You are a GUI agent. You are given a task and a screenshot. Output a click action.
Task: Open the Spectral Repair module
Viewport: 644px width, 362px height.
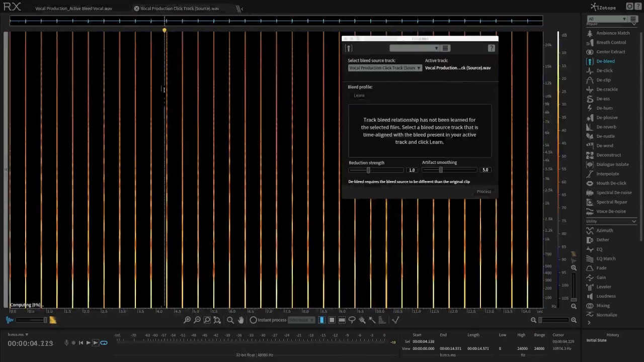pos(608,202)
